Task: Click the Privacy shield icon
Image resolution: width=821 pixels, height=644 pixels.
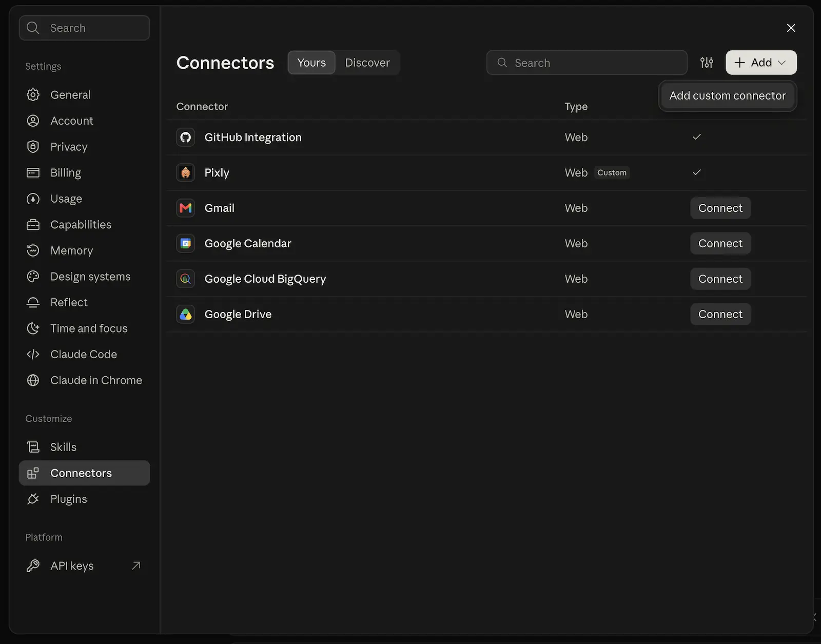Action: click(33, 147)
